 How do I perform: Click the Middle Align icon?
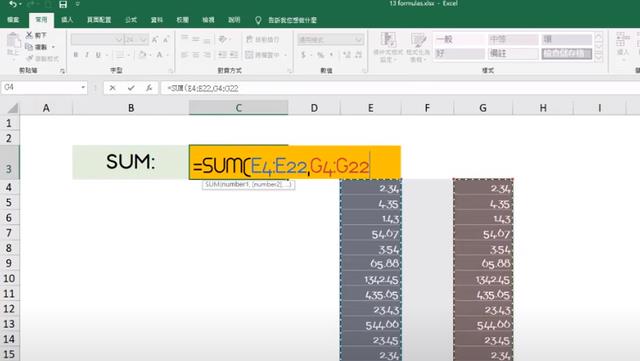196,39
